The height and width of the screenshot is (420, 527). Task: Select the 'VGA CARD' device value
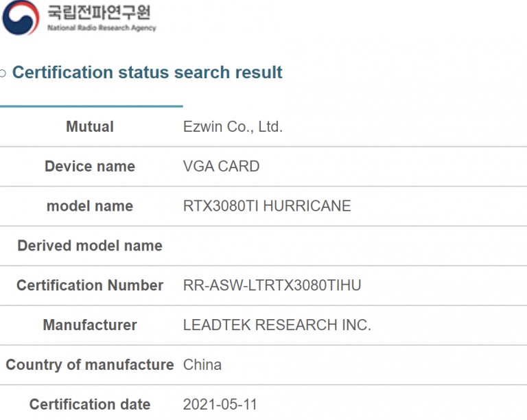(x=221, y=167)
